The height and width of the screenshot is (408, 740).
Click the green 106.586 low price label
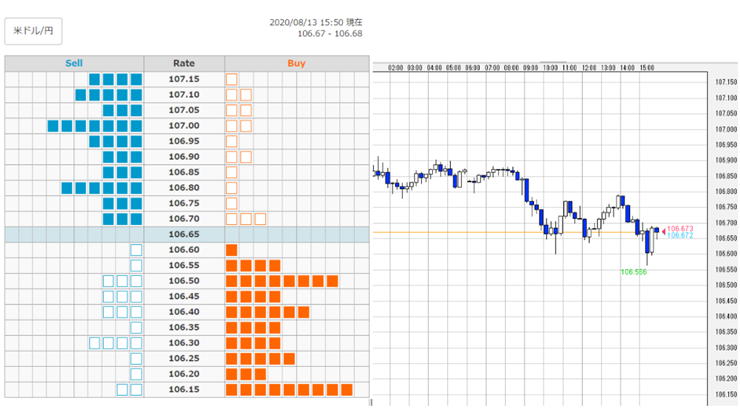pyautogui.click(x=634, y=272)
